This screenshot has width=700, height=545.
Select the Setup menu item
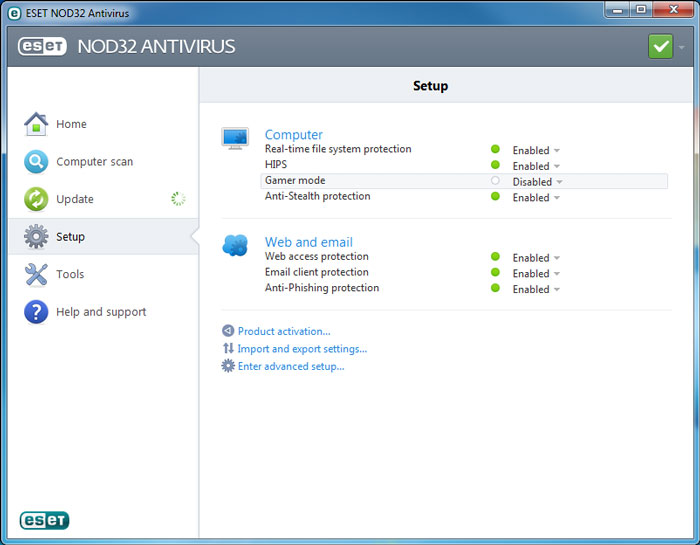pos(70,237)
